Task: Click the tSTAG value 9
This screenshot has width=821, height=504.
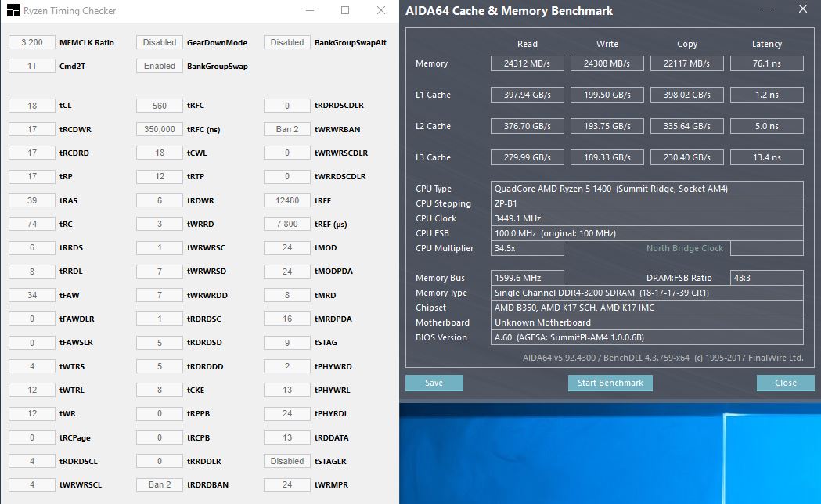Action: tap(287, 342)
